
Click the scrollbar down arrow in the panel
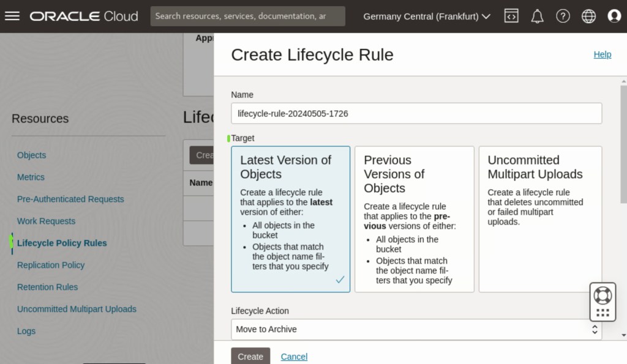coord(623,335)
